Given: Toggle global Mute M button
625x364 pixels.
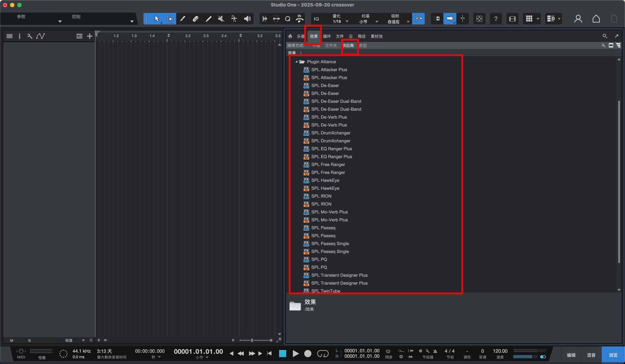Looking at the screenshot, I should point(12,340).
